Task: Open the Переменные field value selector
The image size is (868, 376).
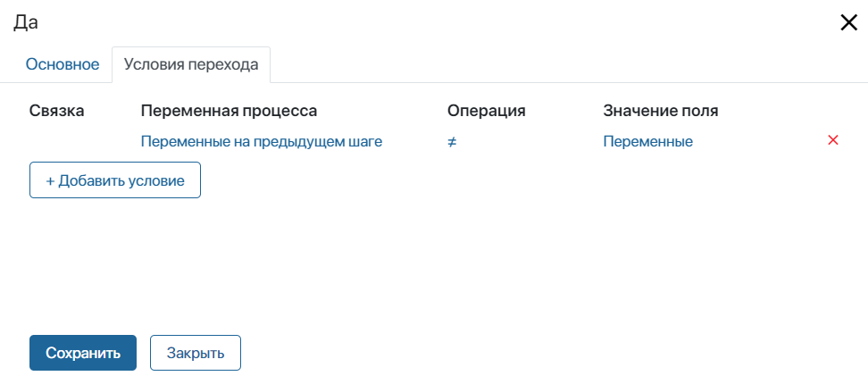Action: coord(647,141)
